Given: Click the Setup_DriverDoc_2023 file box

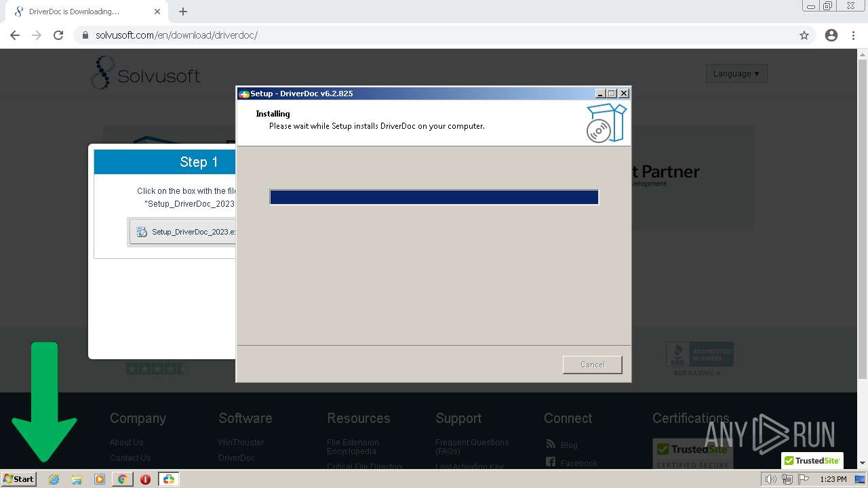Looking at the screenshot, I should [x=183, y=232].
